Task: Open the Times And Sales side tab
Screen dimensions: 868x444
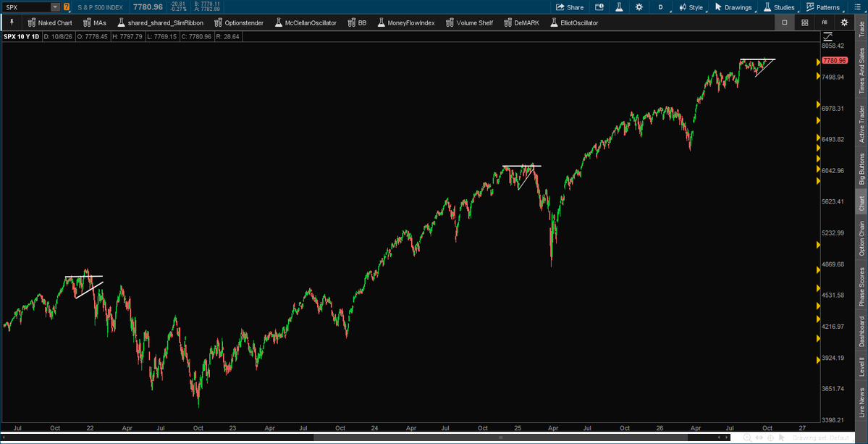Action: pyautogui.click(x=861, y=71)
